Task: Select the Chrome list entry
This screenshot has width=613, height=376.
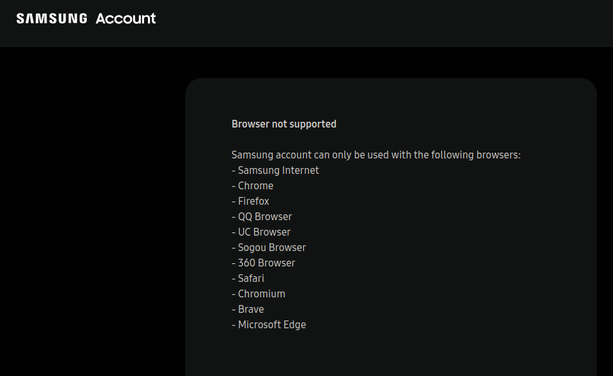Action: (253, 186)
